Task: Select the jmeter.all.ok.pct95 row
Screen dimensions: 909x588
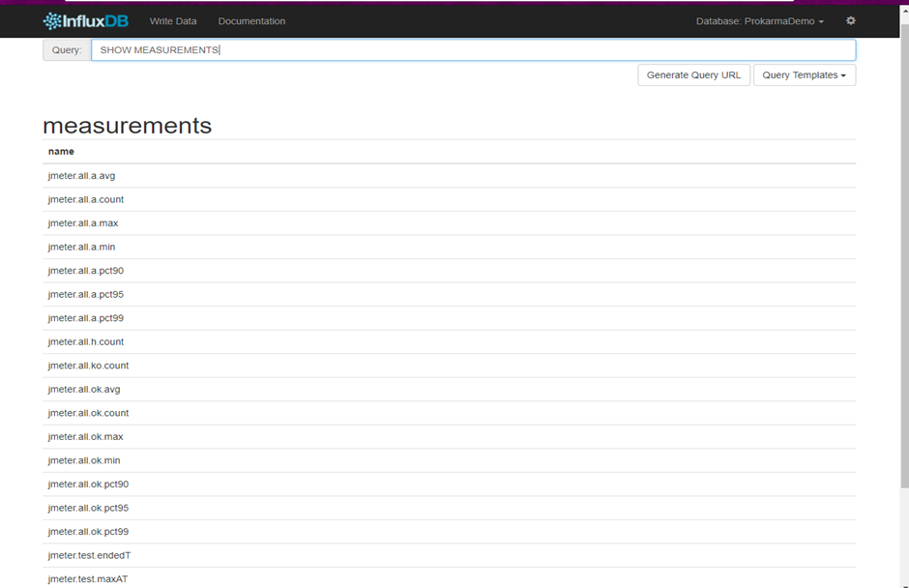Action: (450, 509)
